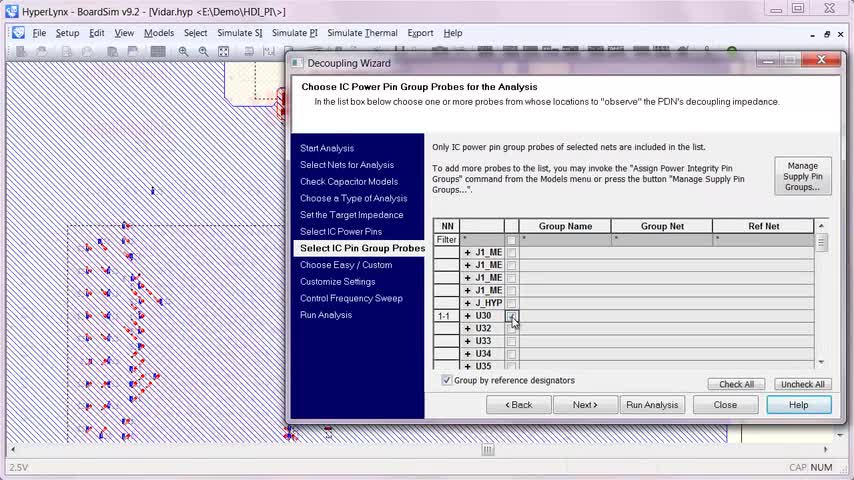Jump to Customize Settings step

[x=338, y=282]
